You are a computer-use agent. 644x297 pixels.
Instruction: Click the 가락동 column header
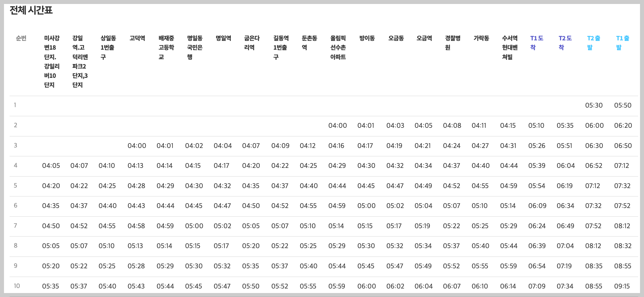[481, 39]
